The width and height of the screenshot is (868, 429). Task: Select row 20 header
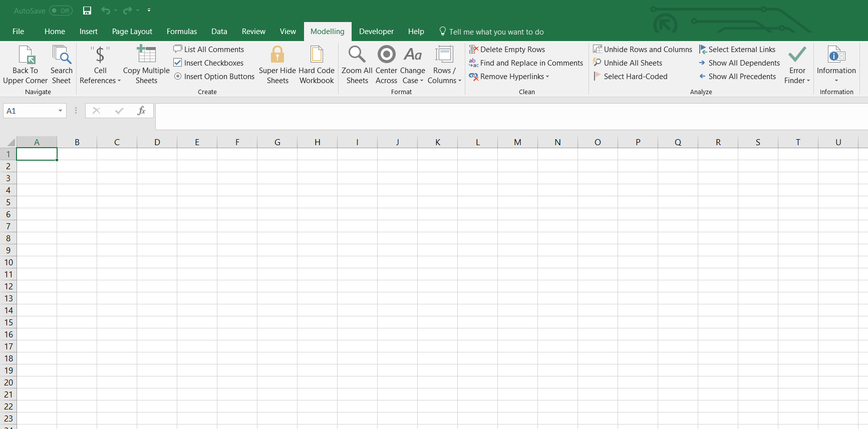(9, 382)
